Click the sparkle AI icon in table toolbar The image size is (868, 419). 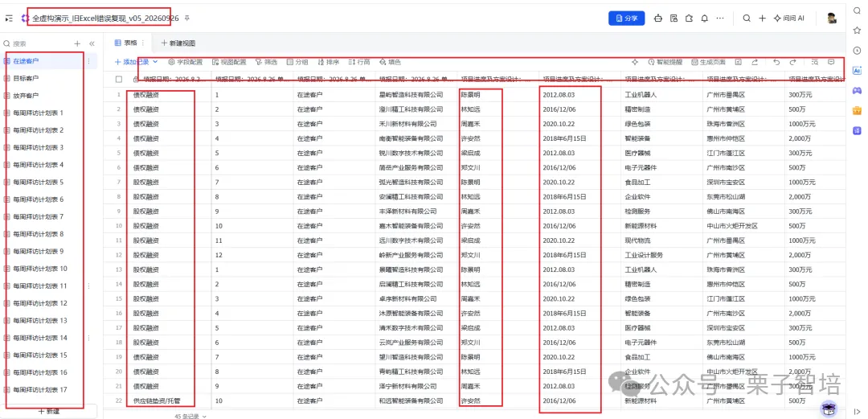click(x=635, y=62)
